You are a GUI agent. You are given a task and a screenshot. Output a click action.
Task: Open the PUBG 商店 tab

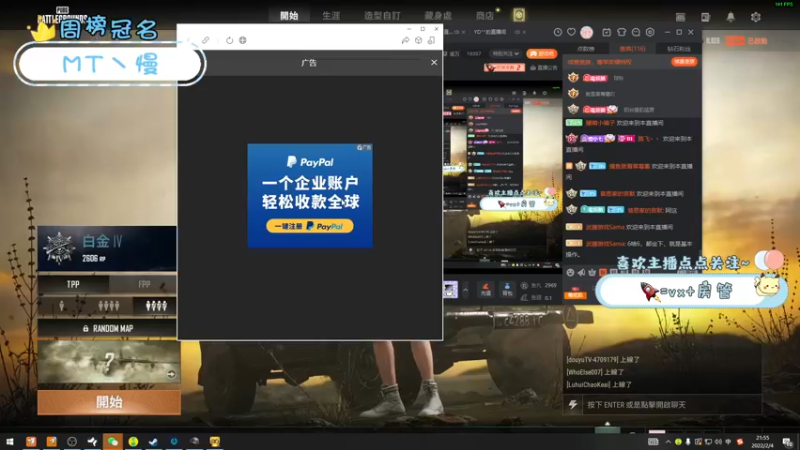coord(484,16)
